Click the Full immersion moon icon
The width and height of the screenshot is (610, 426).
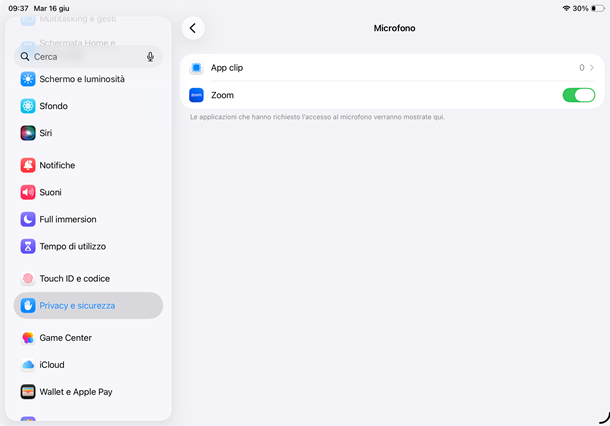(x=28, y=219)
